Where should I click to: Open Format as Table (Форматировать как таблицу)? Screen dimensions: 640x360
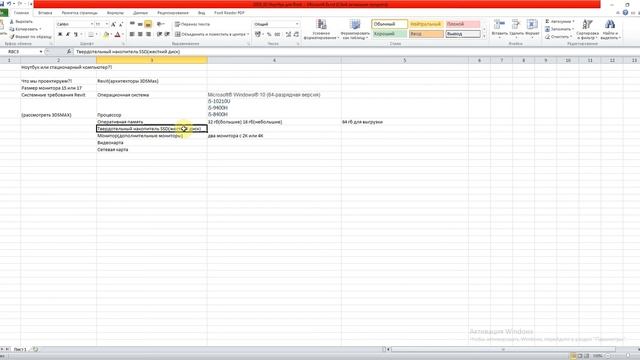[355, 29]
